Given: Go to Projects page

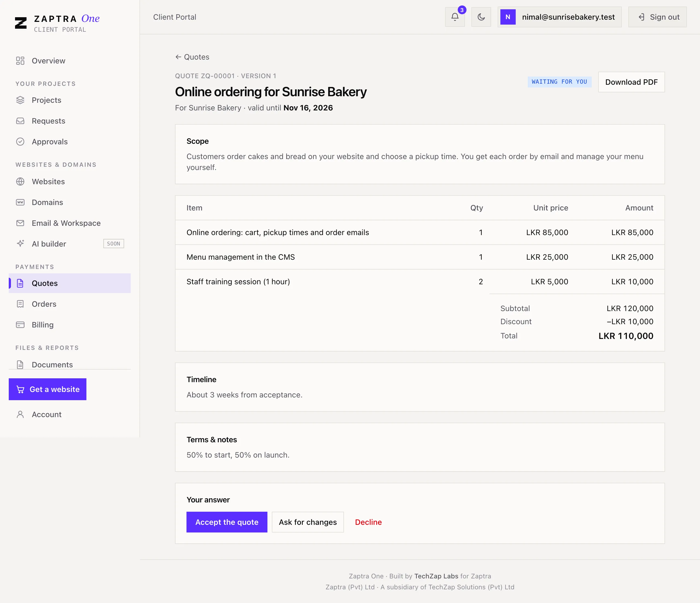Looking at the screenshot, I should pos(70,100).
